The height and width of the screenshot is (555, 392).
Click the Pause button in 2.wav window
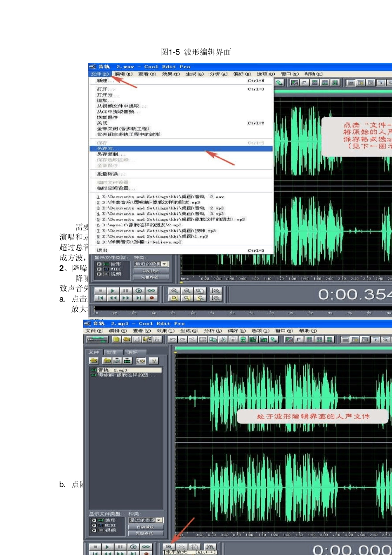126,290
